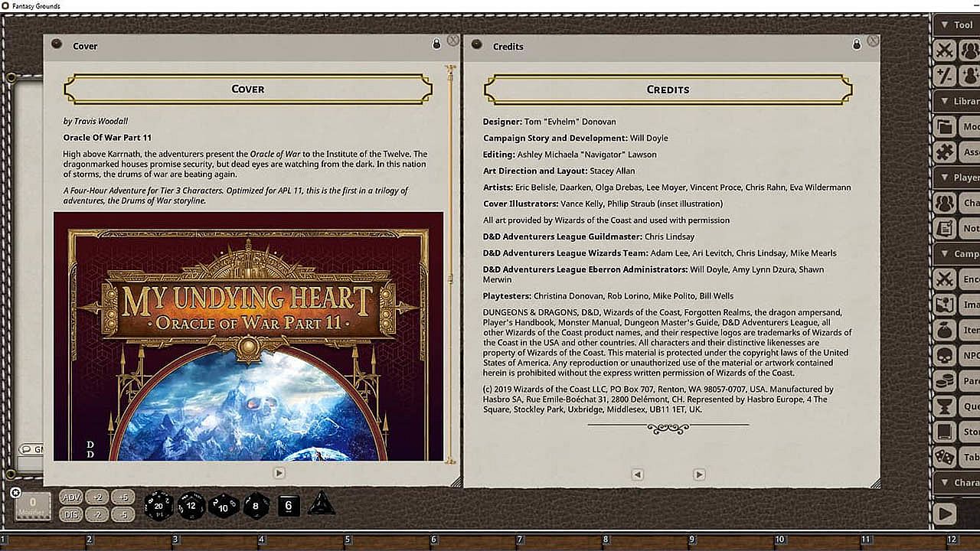Viewport: 980px width, 551px height.
Task: Click the Credits window resize corner handle
Action: (x=875, y=483)
